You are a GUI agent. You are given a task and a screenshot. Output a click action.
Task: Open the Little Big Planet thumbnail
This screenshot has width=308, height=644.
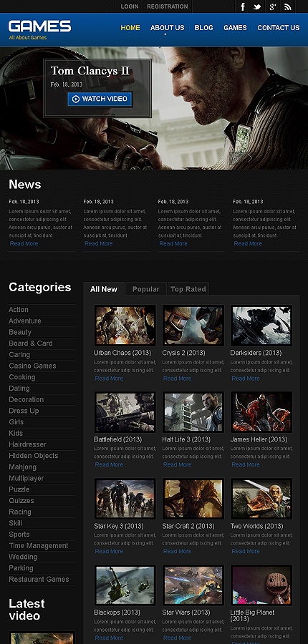click(x=261, y=585)
